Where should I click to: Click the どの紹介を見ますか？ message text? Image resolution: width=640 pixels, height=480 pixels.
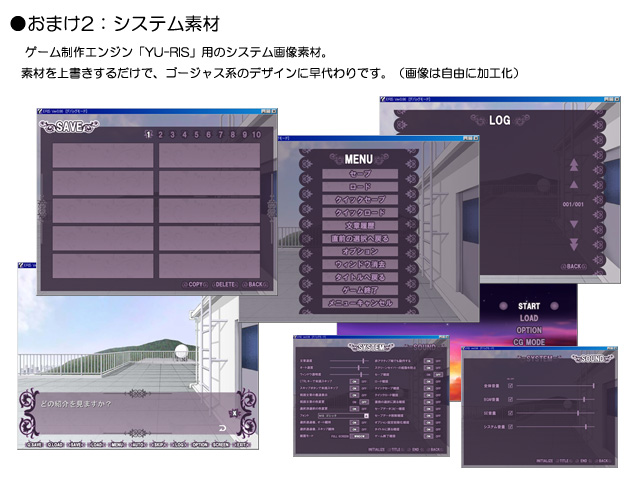pos(76,404)
